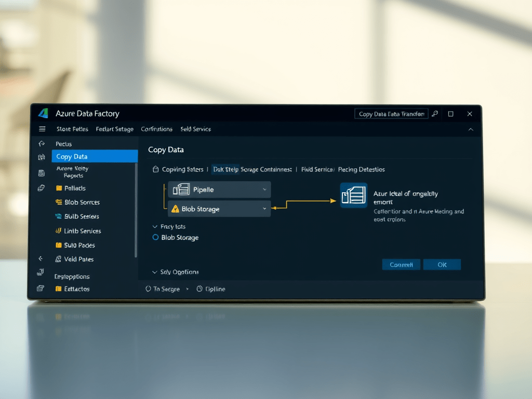The width and height of the screenshot is (532, 399).
Task: Select the Blob Storage radio button
Action: pyautogui.click(x=155, y=237)
